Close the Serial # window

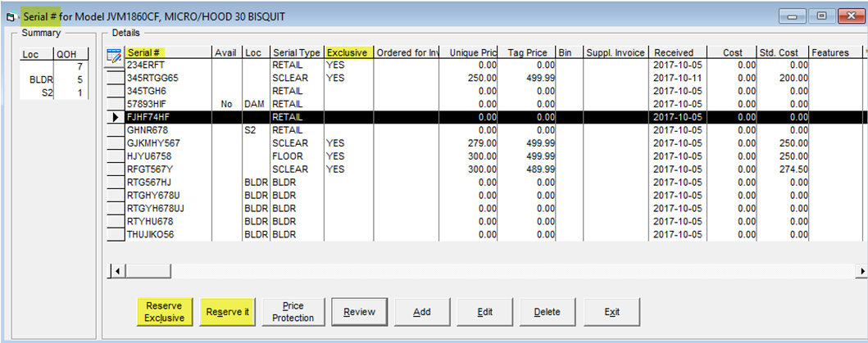click(850, 18)
